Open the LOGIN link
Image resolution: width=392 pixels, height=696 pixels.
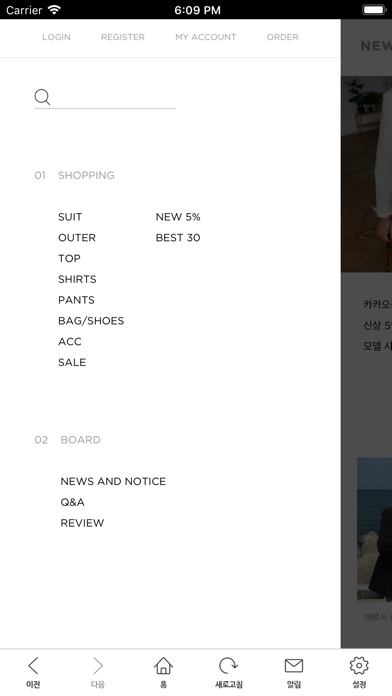pyautogui.click(x=56, y=37)
